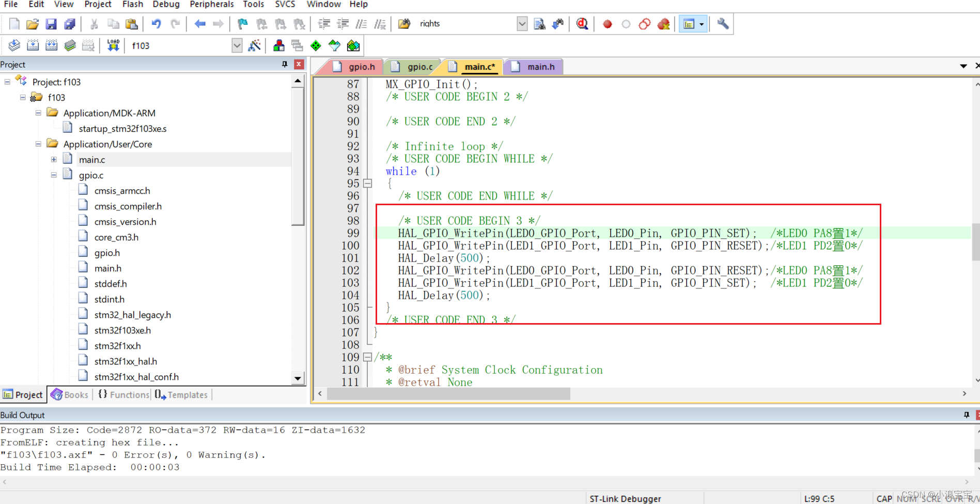This screenshot has width=980, height=504.
Task: Rebuild all target files
Action: (51, 45)
